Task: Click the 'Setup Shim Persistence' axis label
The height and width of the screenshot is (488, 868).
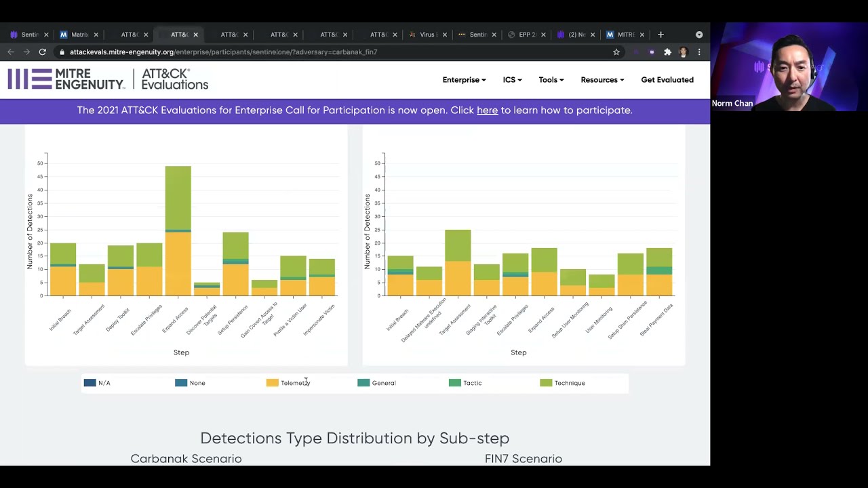Action: point(628,321)
